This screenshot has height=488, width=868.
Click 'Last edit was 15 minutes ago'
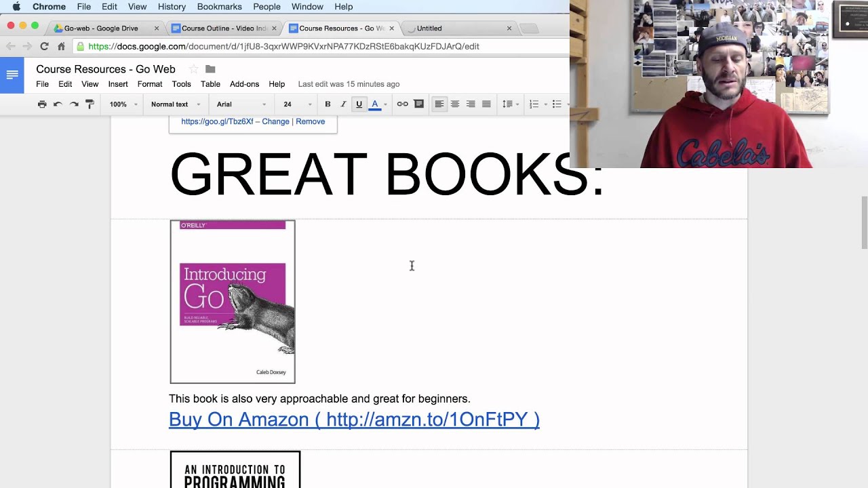[349, 84]
